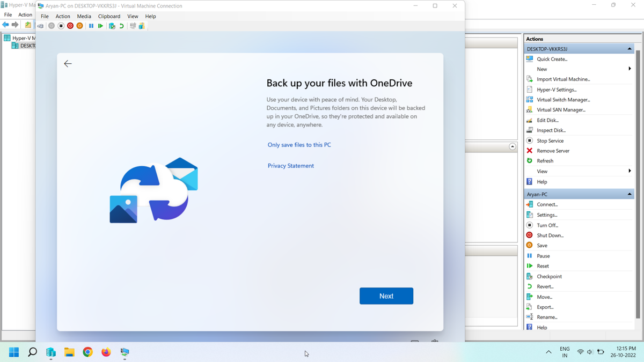Viewport: 644px width, 362px height.
Task: Click the Share toolbar icon in VM Connection
Action: pos(142,26)
